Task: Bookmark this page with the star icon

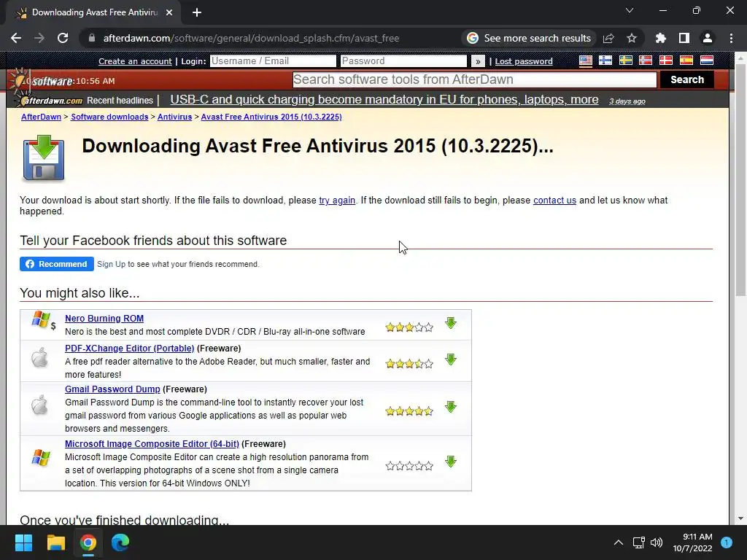Action: pos(632,38)
